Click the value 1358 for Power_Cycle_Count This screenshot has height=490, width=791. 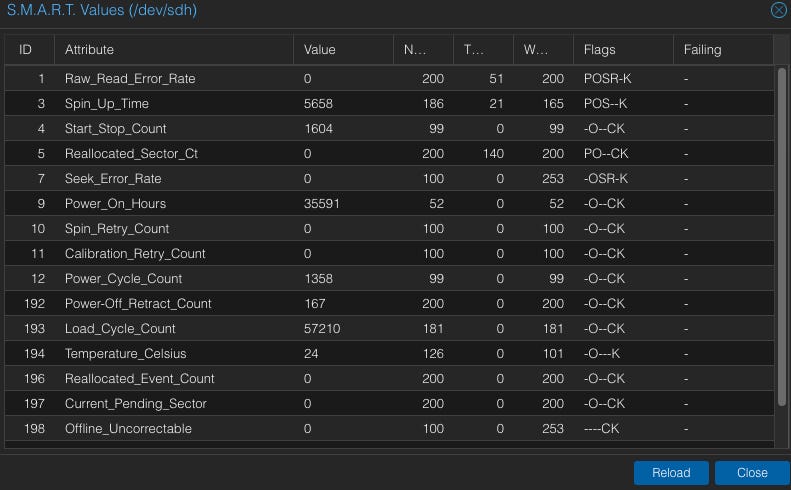pos(318,279)
